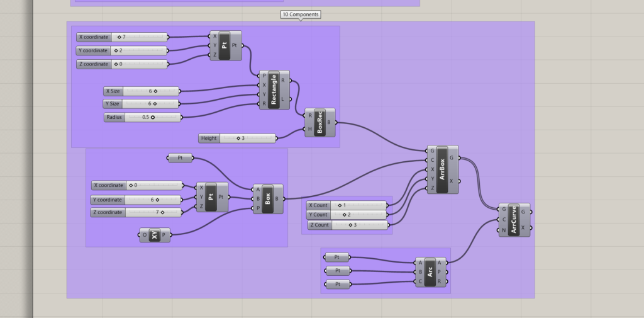Viewport: 644px width, 318px height.
Task: Select the Pt component feeding the Rectangle
Action: pos(226,46)
